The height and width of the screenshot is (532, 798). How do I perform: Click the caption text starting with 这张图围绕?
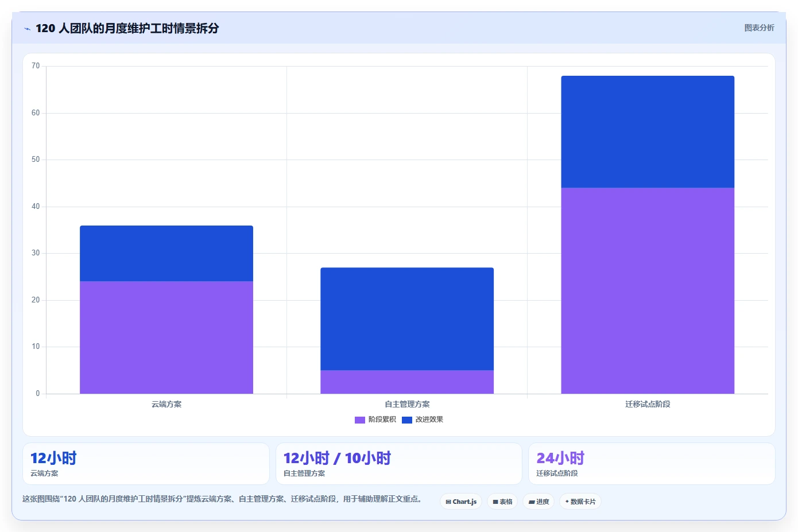click(x=224, y=499)
